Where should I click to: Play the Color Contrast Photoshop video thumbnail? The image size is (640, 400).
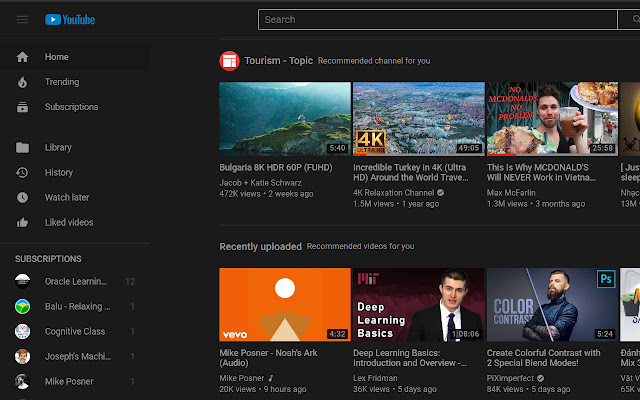coord(552,305)
